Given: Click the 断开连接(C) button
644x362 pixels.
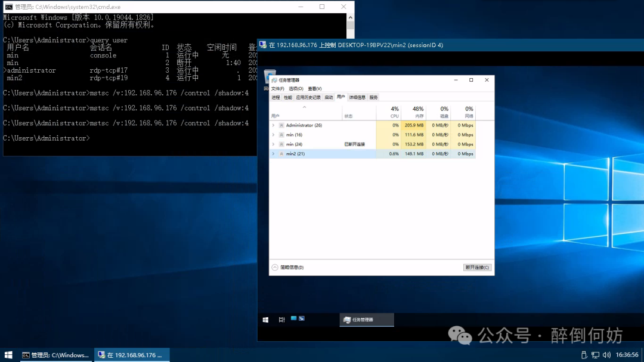Looking at the screenshot, I should point(477,268).
